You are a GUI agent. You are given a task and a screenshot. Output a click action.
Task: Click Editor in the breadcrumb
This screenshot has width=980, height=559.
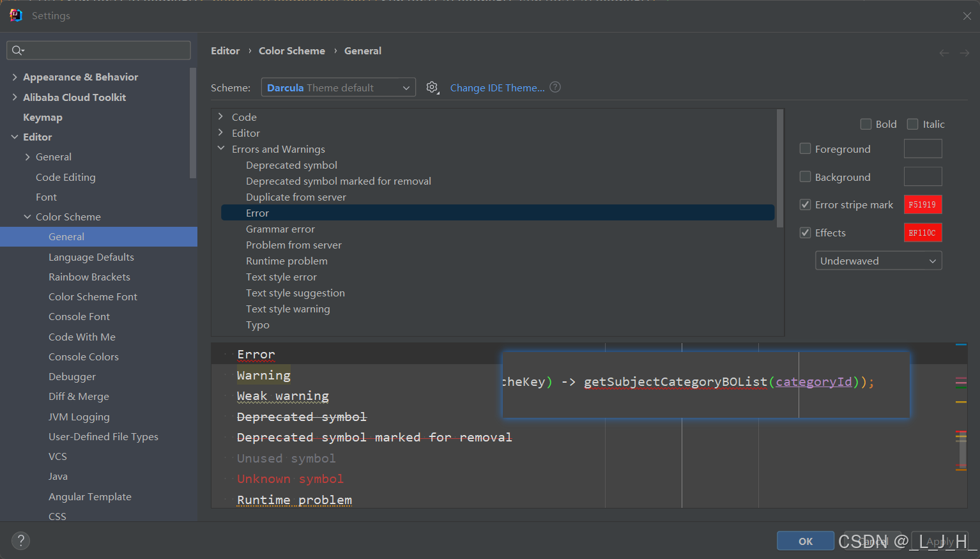226,50
